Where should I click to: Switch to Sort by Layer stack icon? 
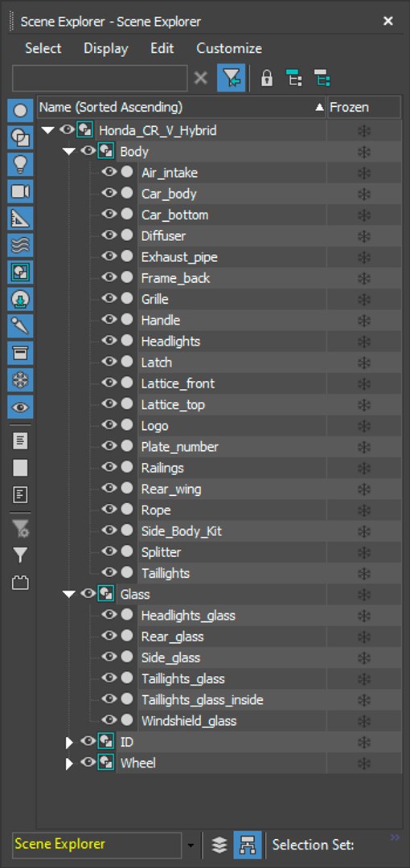219,845
